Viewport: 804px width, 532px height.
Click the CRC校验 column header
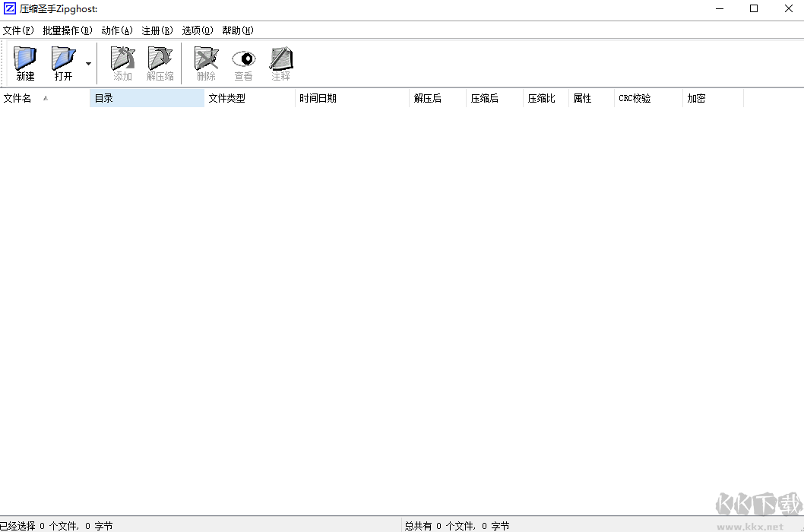click(635, 98)
